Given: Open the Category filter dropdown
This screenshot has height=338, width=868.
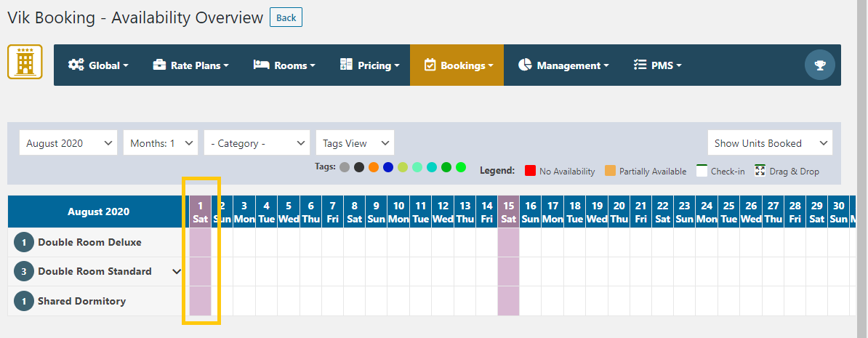Looking at the screenshot, I should [x=257, y=143].
